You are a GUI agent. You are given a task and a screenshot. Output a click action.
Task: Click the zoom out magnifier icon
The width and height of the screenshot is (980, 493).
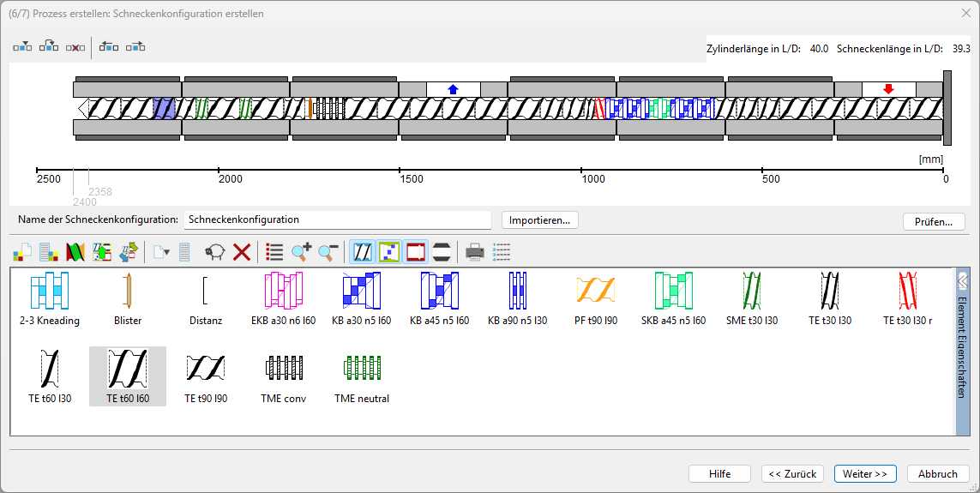pos(328,252)
